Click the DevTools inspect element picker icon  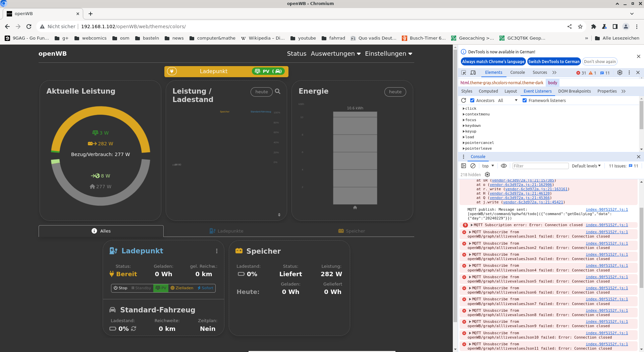point(464,72)
